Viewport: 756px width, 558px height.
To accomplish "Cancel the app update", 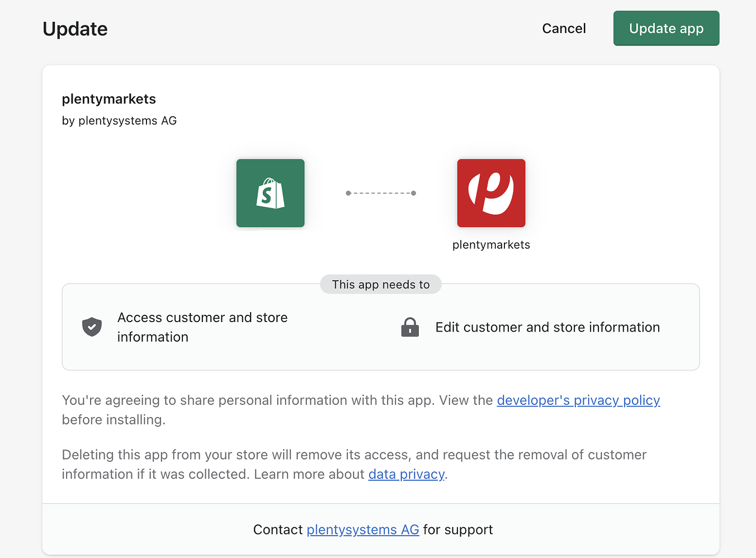I will [x=564, y=29].
